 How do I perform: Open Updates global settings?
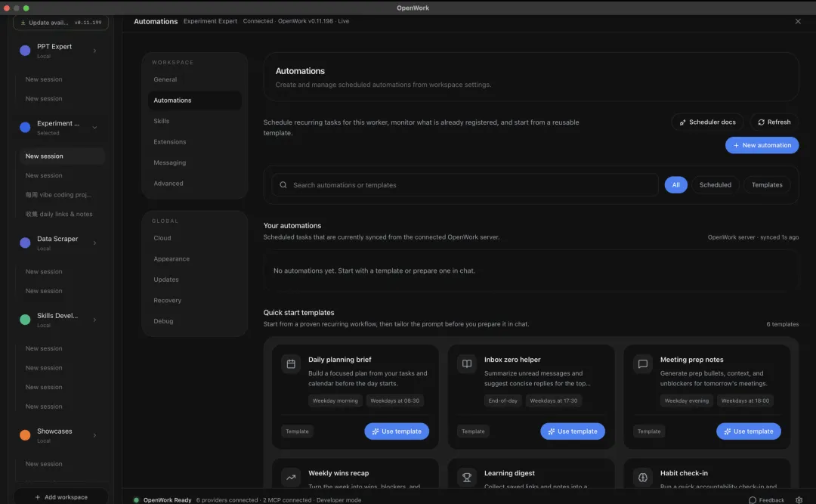click(x=195, y=280)
